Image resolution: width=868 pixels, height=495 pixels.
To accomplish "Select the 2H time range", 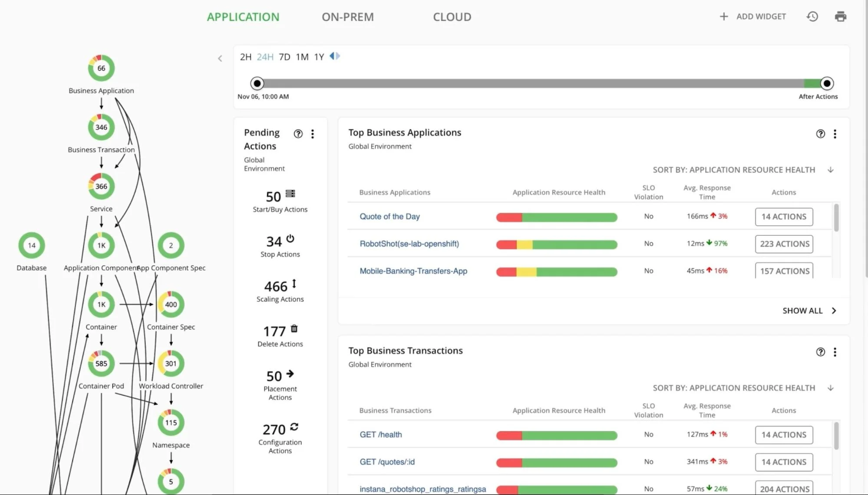I will click(x=246, y=57).
